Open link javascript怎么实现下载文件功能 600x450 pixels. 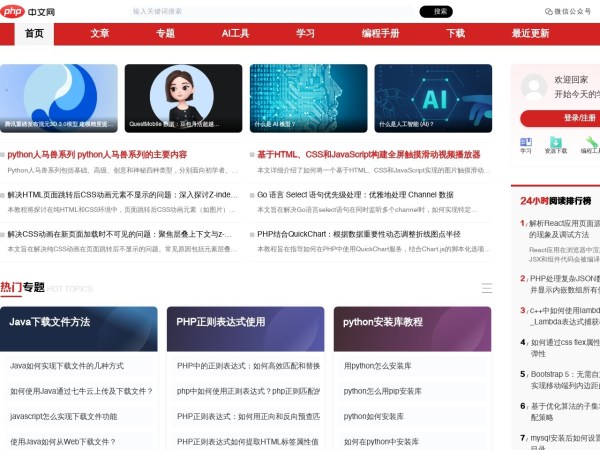click(x=64, y=416)
